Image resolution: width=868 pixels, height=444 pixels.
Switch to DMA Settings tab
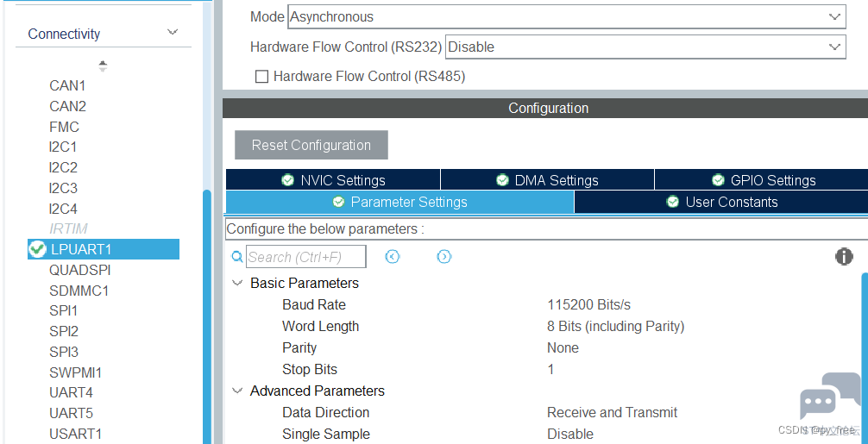(x=548, y=179)
